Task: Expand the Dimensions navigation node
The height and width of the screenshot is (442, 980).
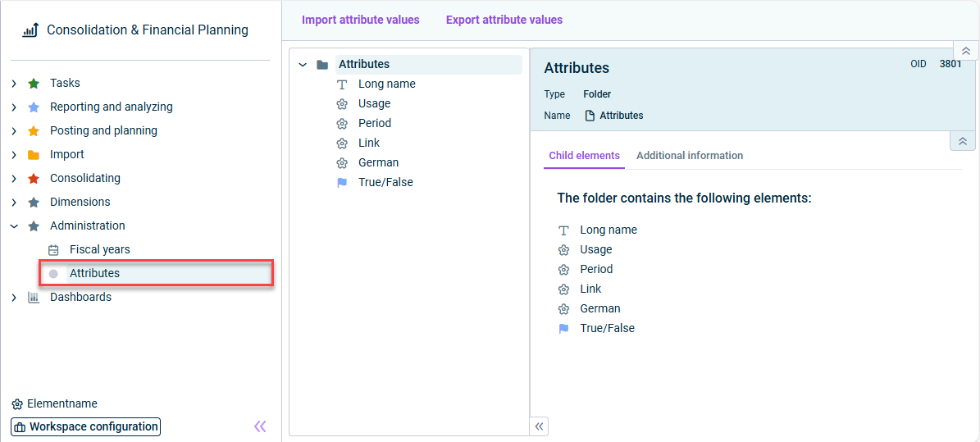Action: [x=14, y=203]
